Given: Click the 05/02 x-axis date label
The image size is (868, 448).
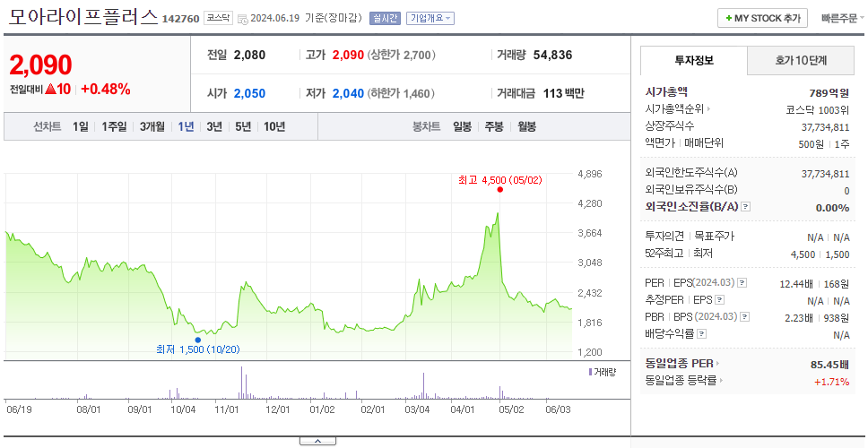Looking at the screenshot, I should [x=511, y=410].
